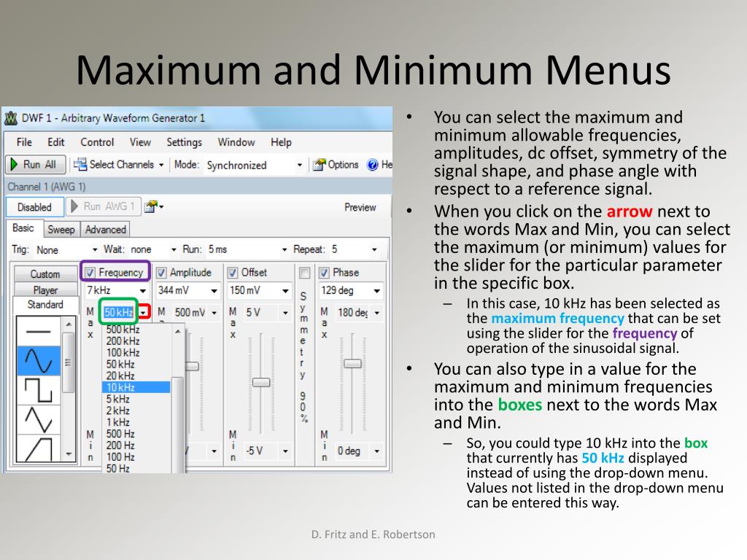Click the Custom waveform button
The height and width of the screenshot is (560, 747).
(45, 274)
